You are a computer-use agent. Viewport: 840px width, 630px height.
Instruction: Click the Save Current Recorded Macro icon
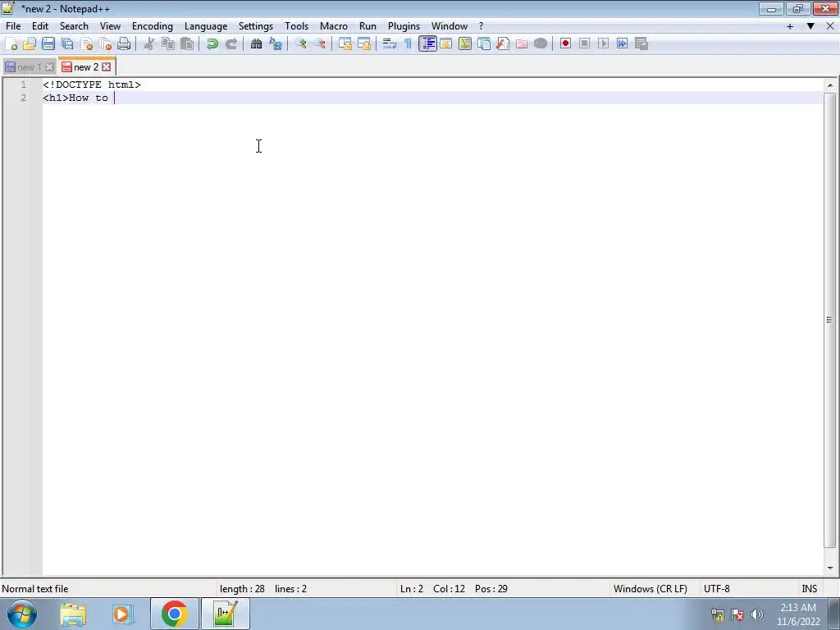pyautogui.click(x=641, y=44)
